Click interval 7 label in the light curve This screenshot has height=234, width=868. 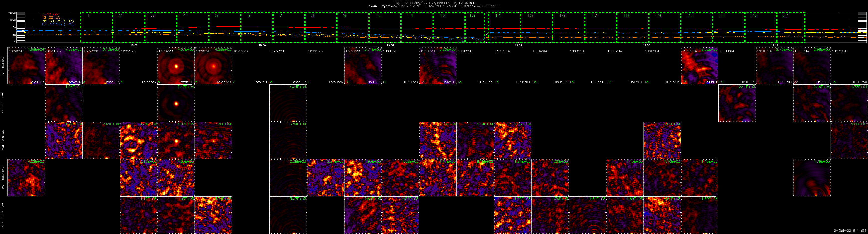click(x=280, y=15)
